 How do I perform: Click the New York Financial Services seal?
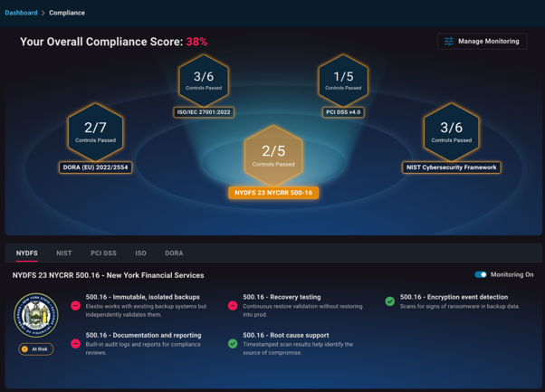pyautogui.click(x=36, y=315)
